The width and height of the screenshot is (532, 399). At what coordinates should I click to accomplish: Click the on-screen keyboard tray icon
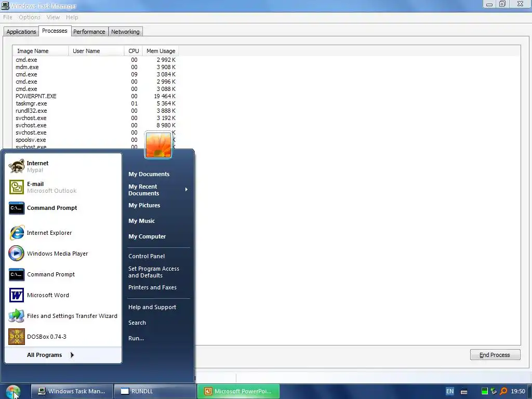(464, 392)
